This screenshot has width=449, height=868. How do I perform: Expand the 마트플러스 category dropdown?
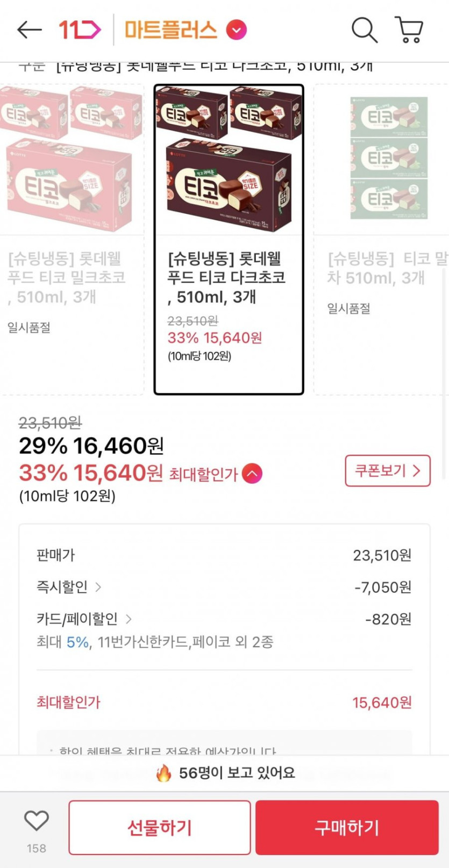[x=237, y=30]
